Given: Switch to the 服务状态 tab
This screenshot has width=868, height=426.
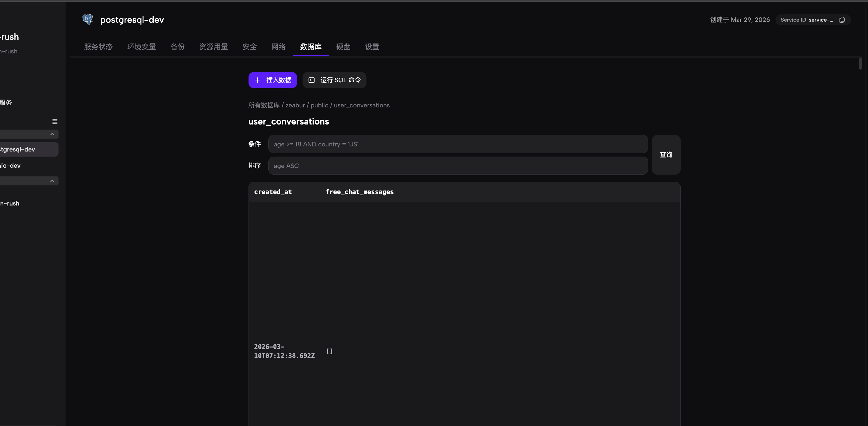Looking at the screenshot, I should point(98,47).
